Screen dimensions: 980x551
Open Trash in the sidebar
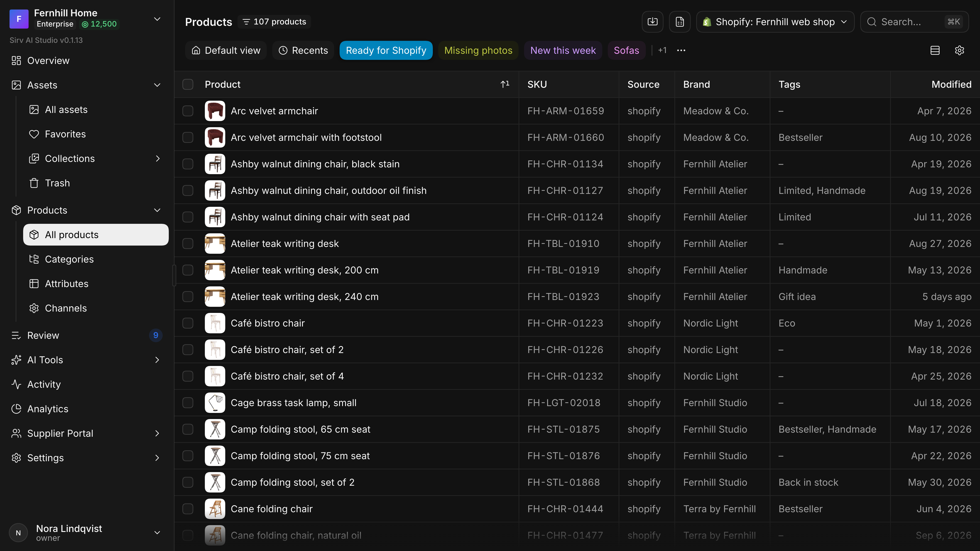96,183
